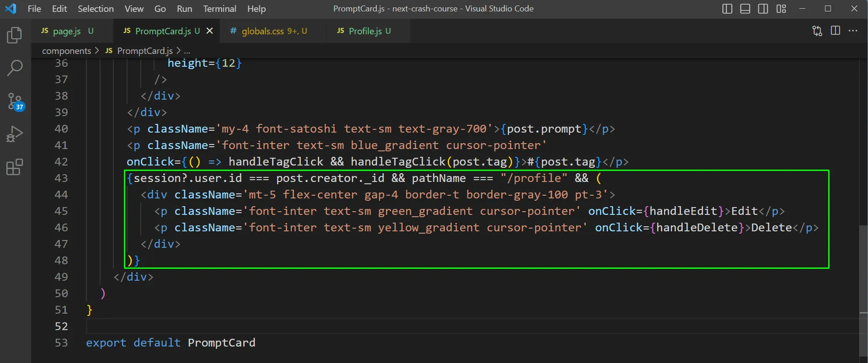
Task: Click 'session?.user.id' on line 43
Action: coord(188,178)
